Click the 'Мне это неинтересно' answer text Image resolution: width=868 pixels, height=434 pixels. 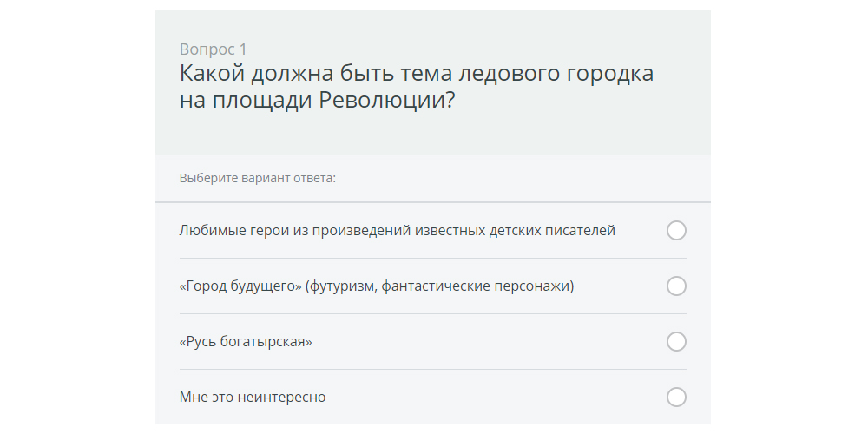(x=253, y=397)
